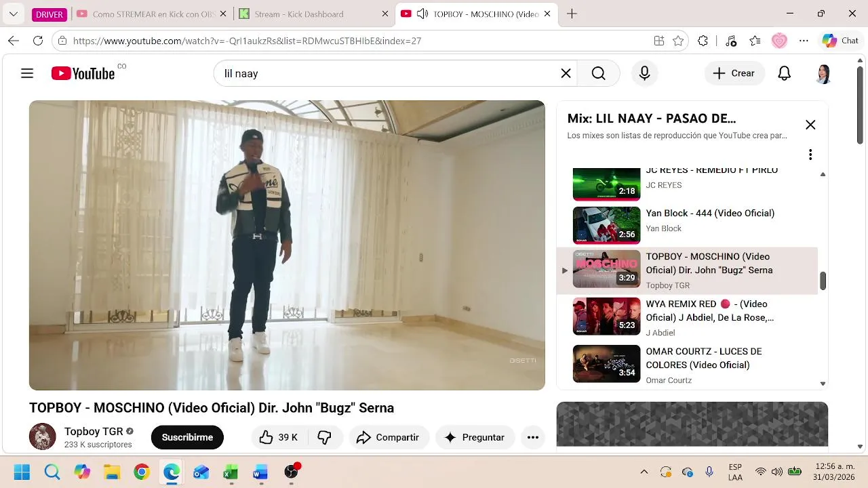868x488 pixels.
Task: Like the video (39 K)
Action: point(279,437)
